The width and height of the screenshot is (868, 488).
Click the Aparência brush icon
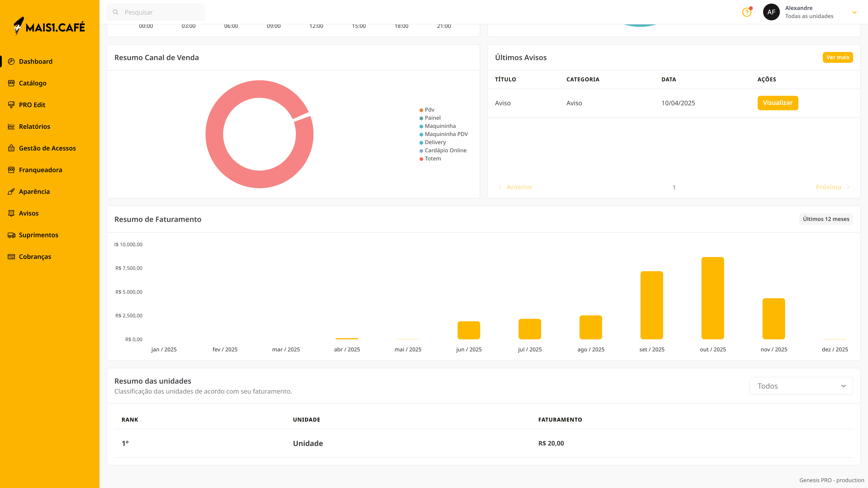point(11,192)
